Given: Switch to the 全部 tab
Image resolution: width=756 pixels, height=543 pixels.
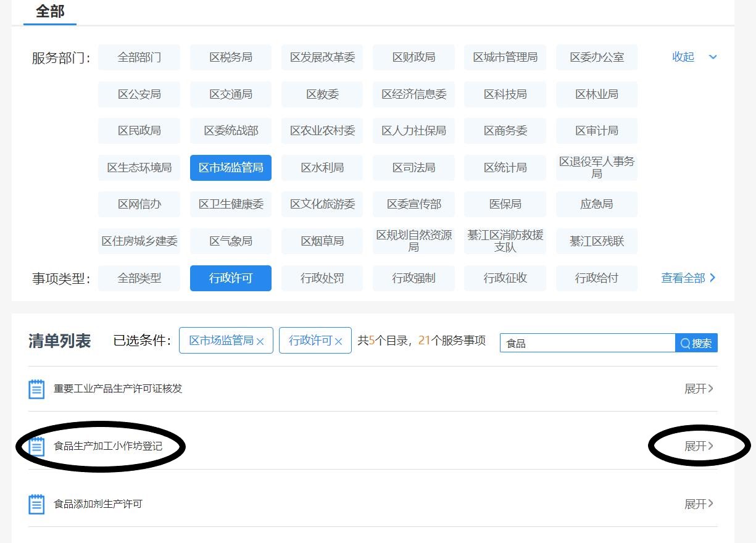Looking at the screenshot, I should coord(50,12).
